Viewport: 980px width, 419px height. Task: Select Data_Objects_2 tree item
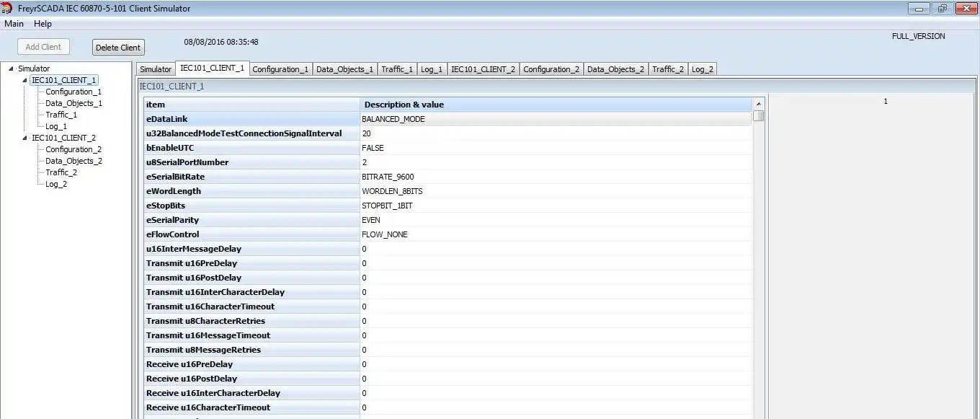tap(73, 161)
